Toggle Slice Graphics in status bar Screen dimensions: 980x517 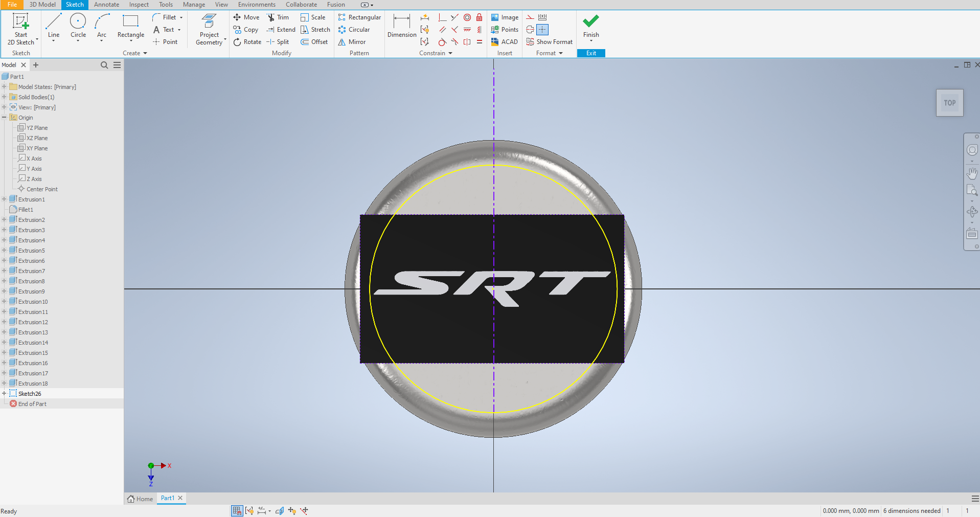280,510
